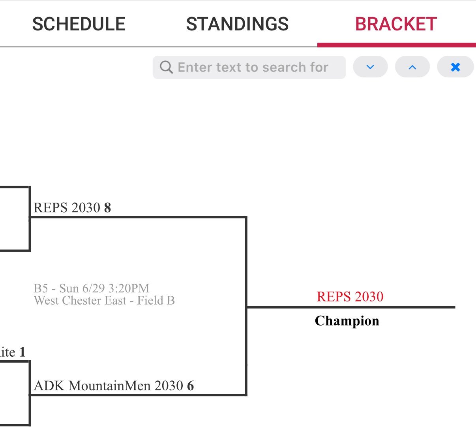
Task: Click the bold Champion label
Action: click(347, 321)
